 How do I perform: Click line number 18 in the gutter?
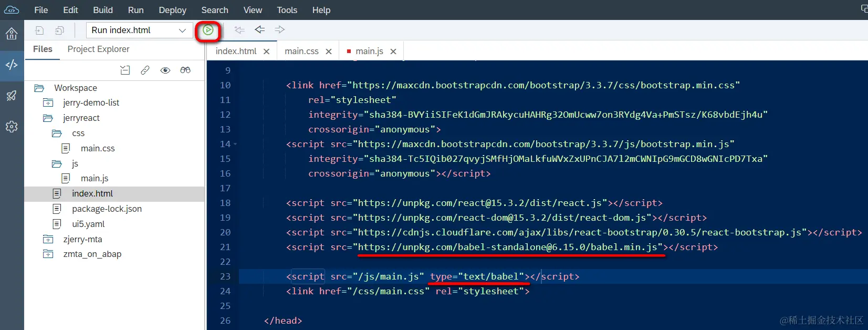pyautogui.click(x=225, y=203)
